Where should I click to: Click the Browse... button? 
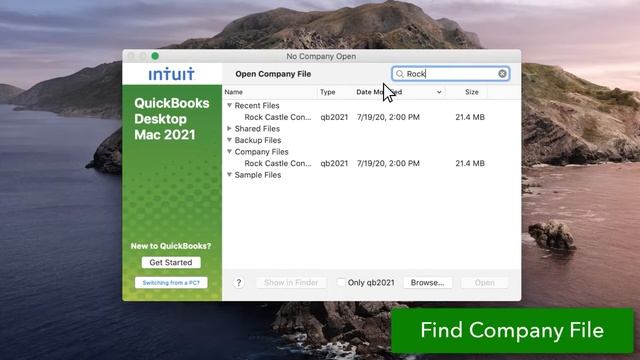[427, 282]
